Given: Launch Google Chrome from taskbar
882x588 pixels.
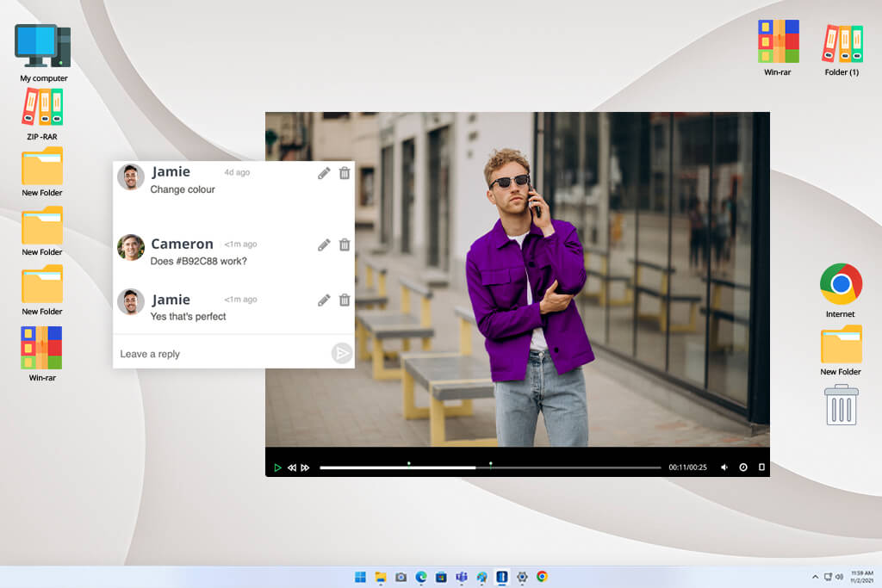Looking at the screenshot, I should [x=542, y=576].
